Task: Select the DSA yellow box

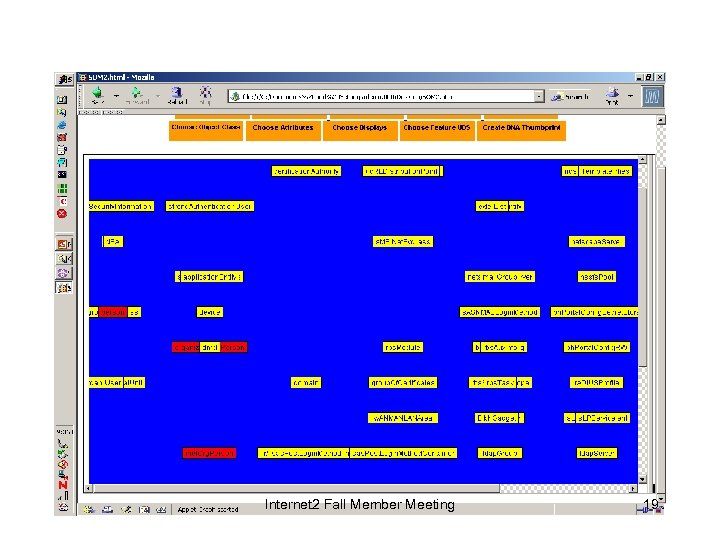Action: 112,242
